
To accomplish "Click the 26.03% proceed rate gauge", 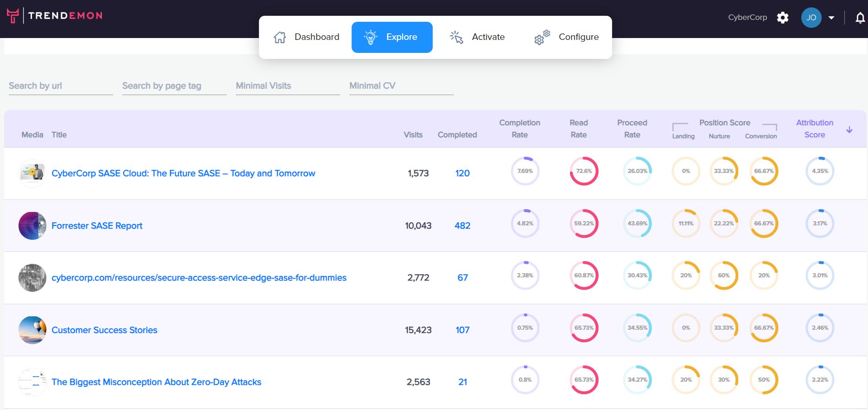I will 638,171.
